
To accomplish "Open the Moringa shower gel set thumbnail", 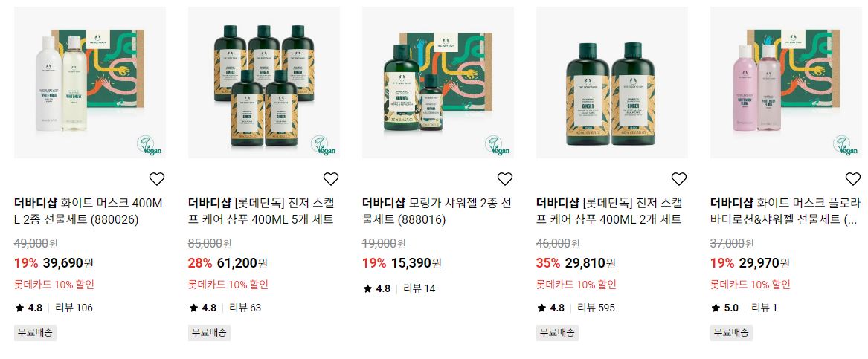I will tap(438, 83).
